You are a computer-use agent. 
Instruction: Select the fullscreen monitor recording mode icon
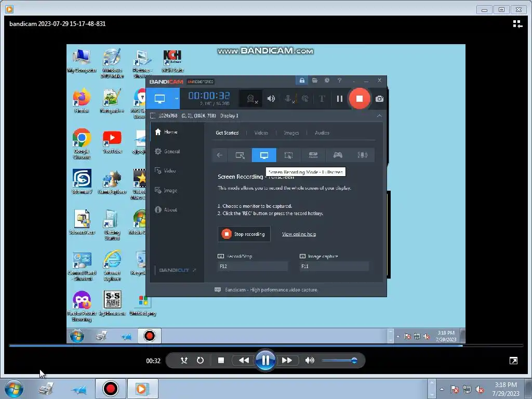coord(264,155)
